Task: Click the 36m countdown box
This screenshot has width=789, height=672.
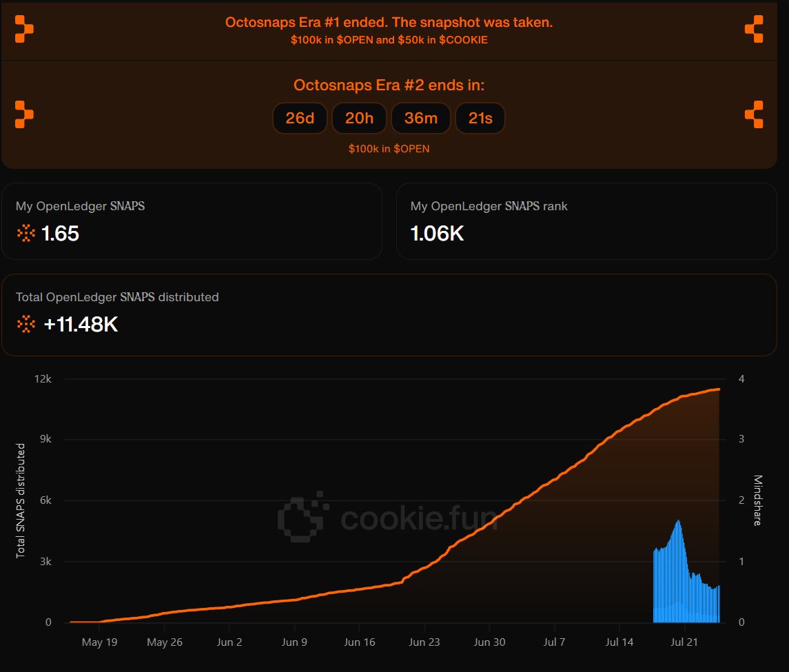Action: pos(420,119)
